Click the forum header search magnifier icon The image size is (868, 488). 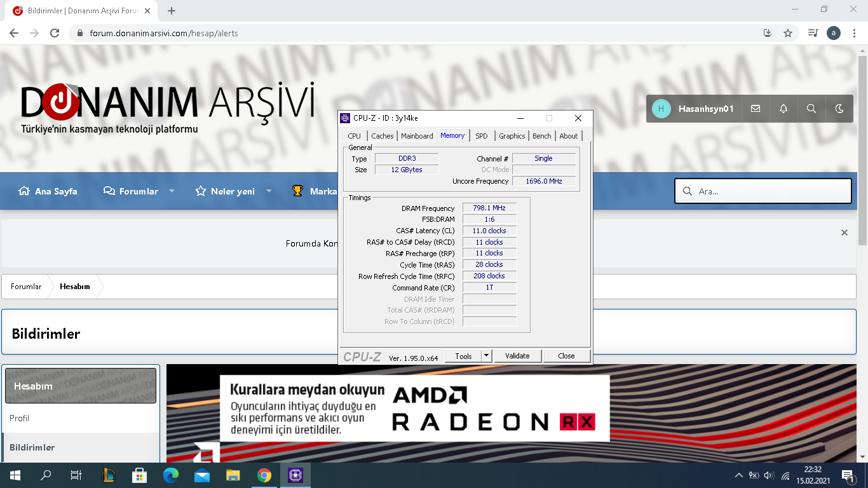[x=811, y=109]
